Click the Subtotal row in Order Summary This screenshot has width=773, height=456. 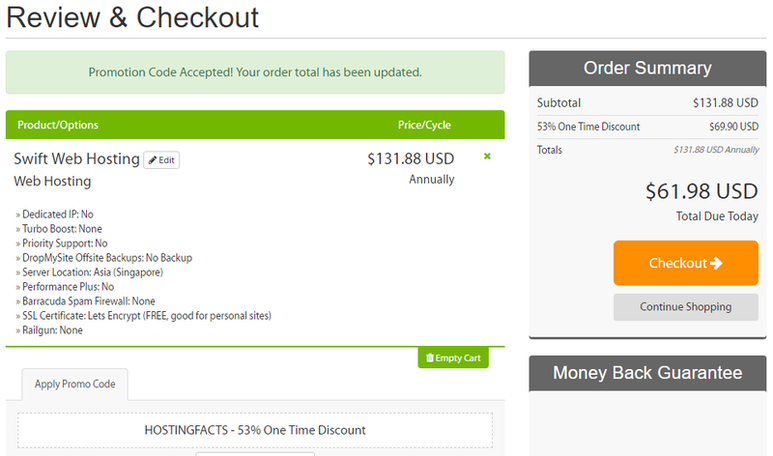647,103
